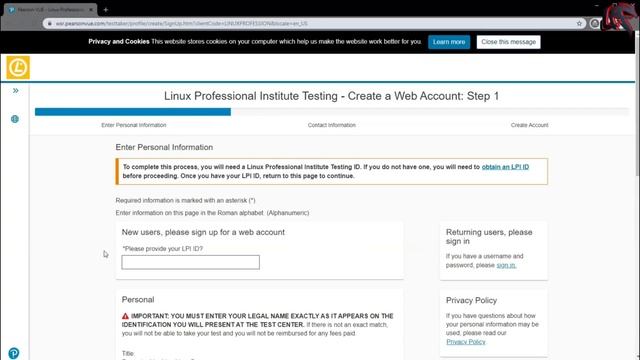Open a new browser tab

point(106,9)
